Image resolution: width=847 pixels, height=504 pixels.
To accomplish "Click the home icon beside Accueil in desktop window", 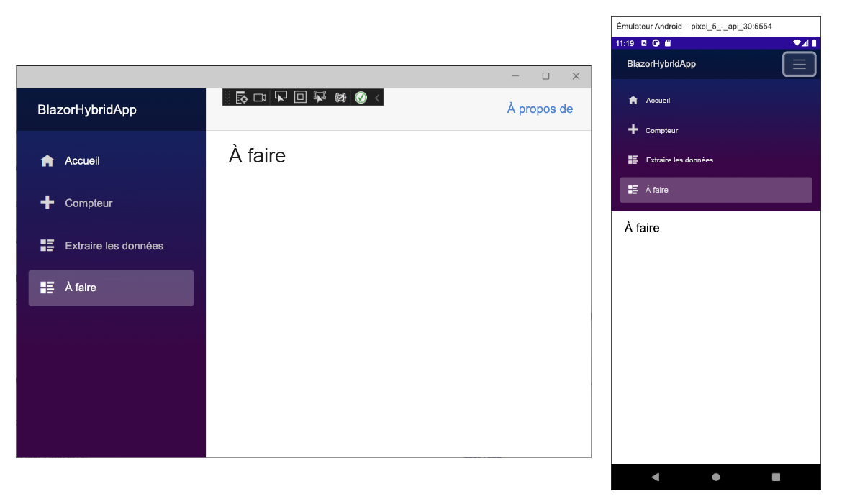I will click(47, 161).
